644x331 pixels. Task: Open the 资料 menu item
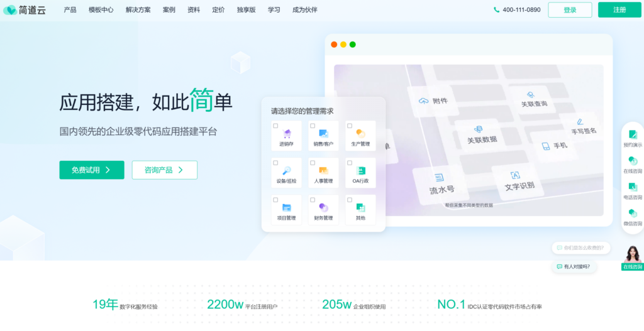tap(194, 10)
